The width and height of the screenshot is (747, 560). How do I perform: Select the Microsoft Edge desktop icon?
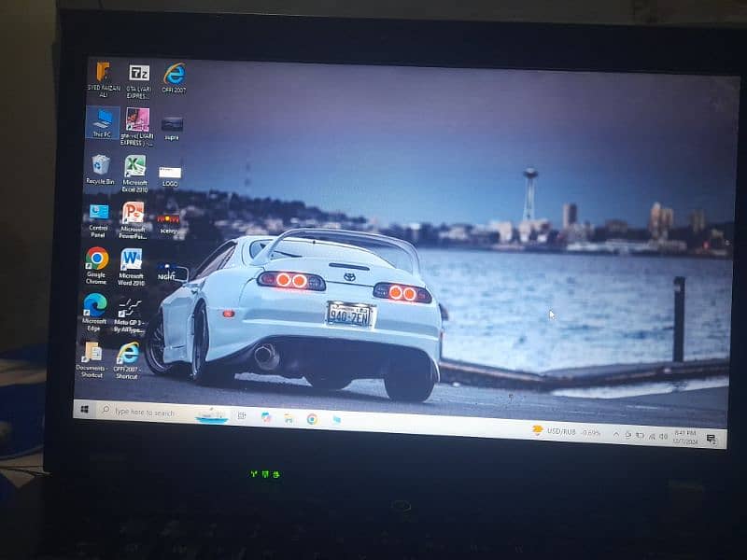(x=94, y=305)
